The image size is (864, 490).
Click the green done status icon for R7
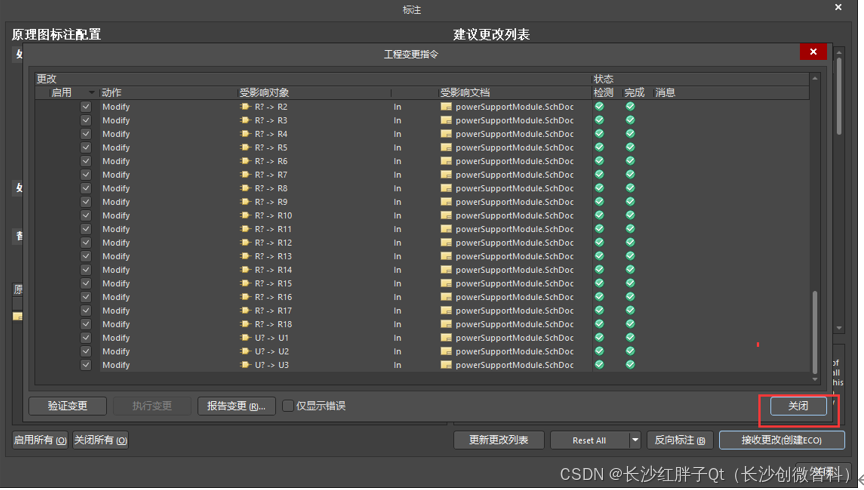pyautogui.click(x=630, y=174)
